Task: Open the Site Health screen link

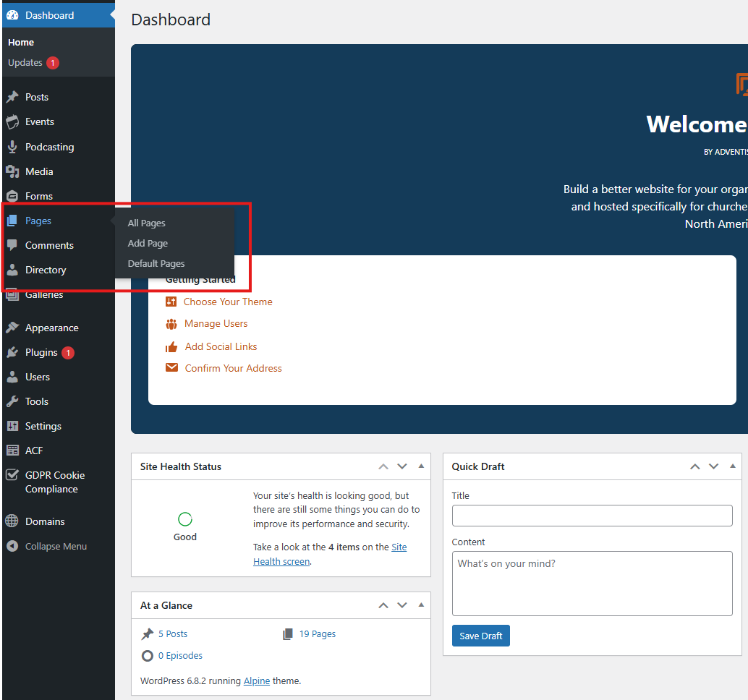Action: [330, 554]
